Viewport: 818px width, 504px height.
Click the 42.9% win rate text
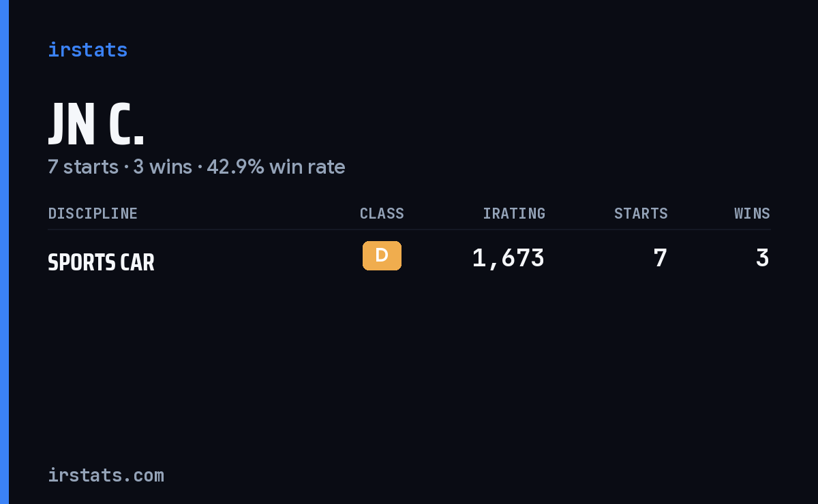click(276, 167)
